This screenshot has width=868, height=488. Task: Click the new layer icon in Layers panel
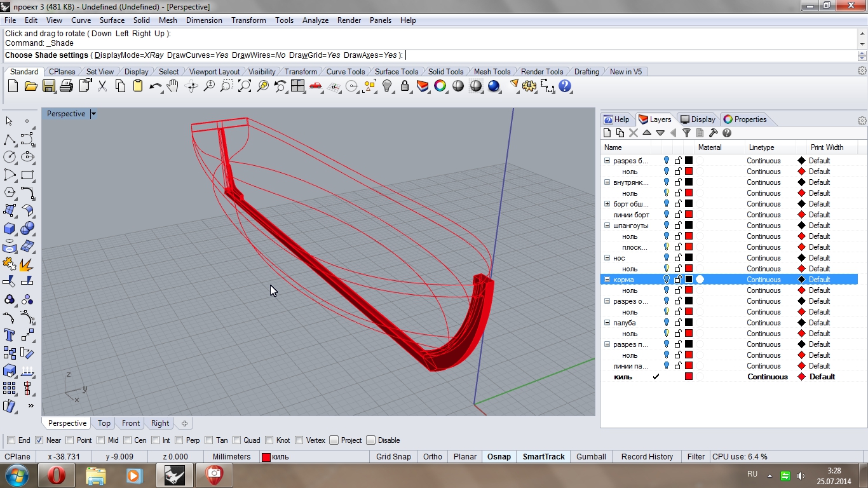click(x=607, y=133)
